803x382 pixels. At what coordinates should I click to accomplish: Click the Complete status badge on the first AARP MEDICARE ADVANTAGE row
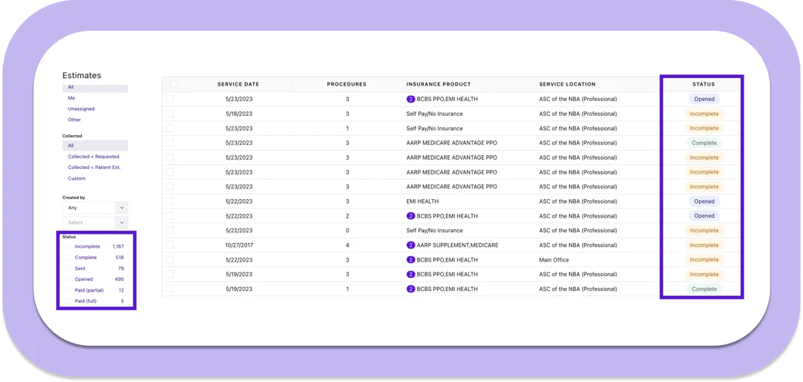[704, 143]
